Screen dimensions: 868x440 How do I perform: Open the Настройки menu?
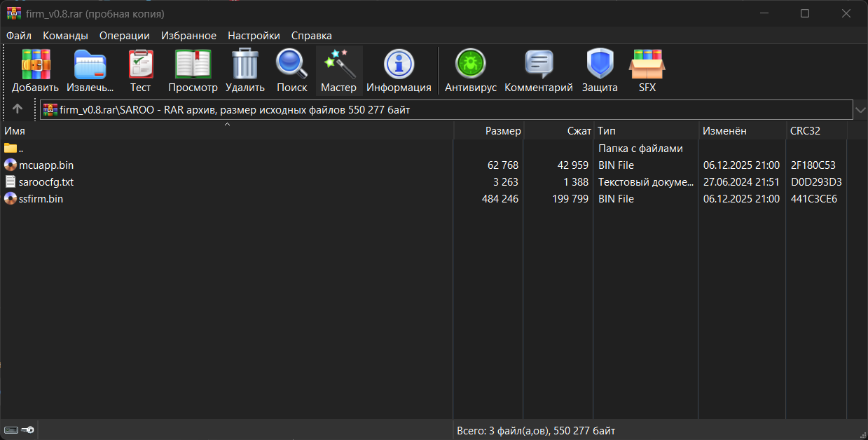pyautogui.click(x=254, y=36)
